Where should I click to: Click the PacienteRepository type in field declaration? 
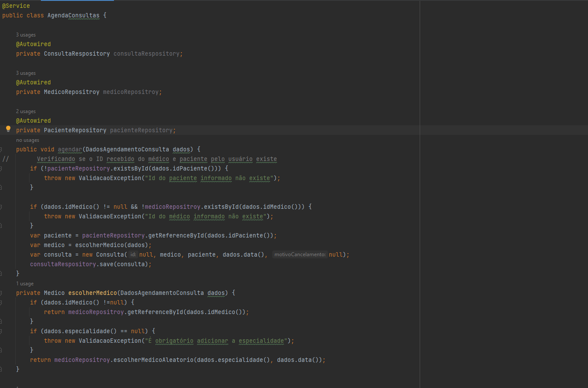click(75, 130)
